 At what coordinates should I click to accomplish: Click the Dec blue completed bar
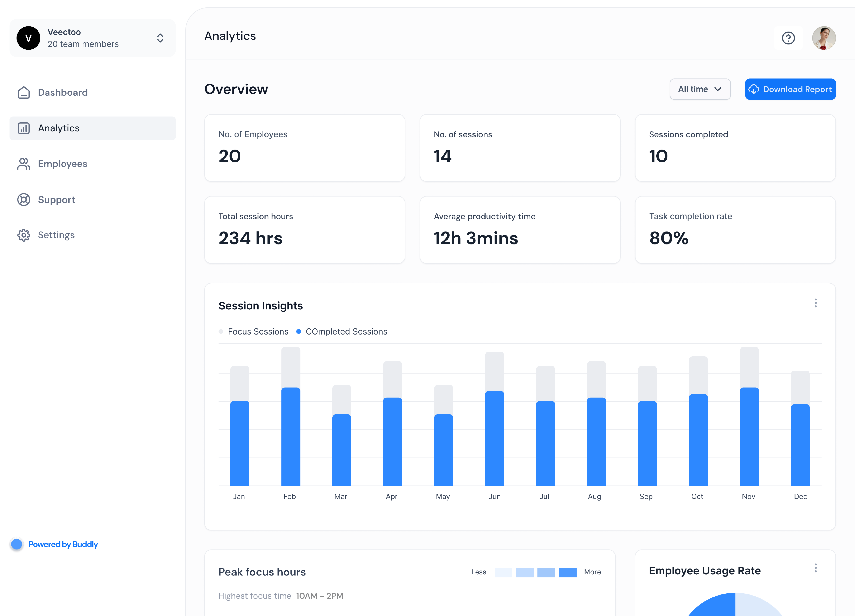click(x=800, y=445)
